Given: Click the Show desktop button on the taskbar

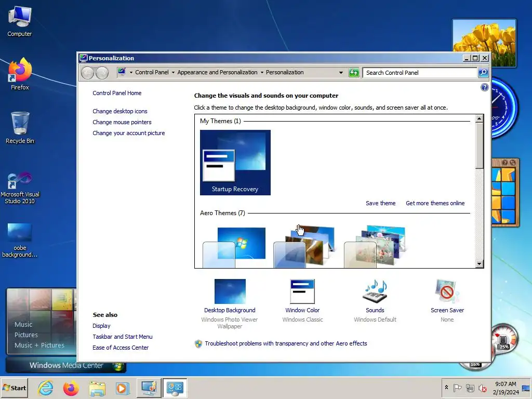Looking at the screenshot, I should [526, 388].
